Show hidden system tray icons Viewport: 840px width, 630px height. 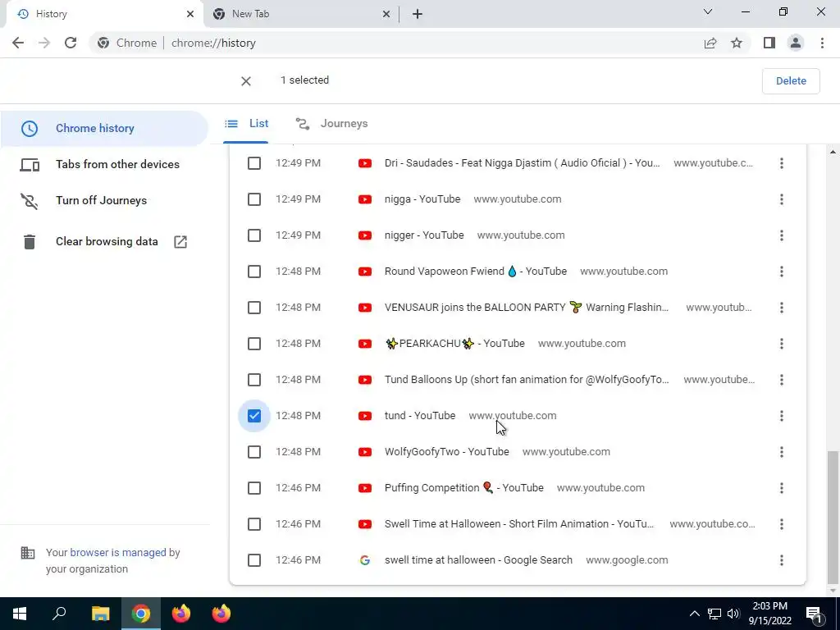click(694, 614)
